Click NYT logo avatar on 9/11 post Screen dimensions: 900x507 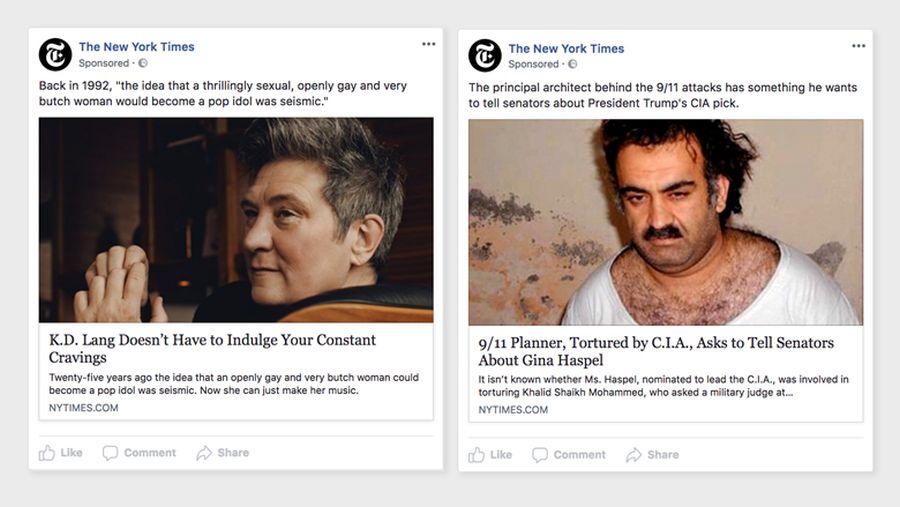click(485, 56)
